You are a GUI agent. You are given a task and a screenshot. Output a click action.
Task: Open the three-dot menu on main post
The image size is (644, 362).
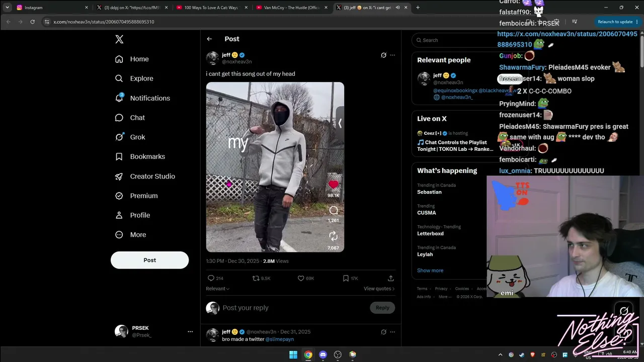[392, 55]
